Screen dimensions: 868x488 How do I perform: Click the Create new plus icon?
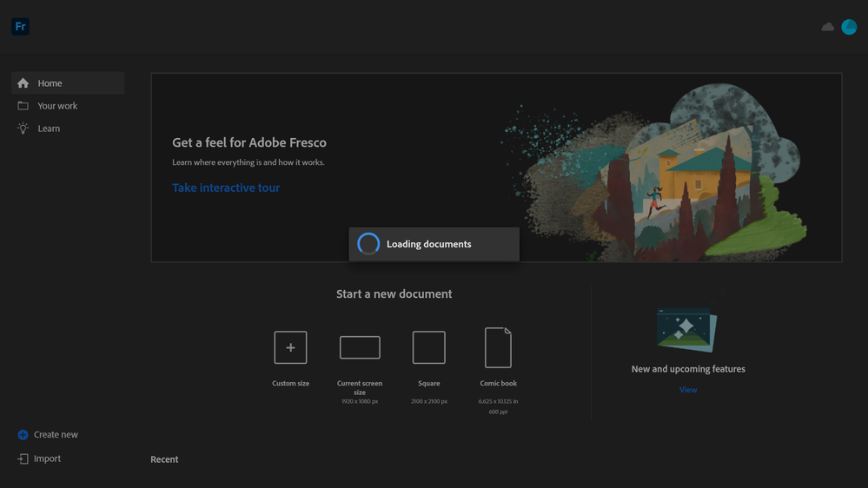pyautogui.click(x=23, y=434)
